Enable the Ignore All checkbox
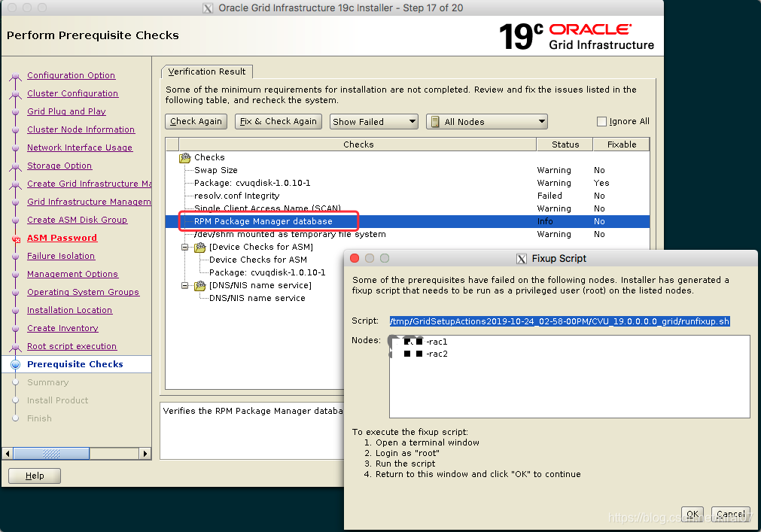The height and width of the screenshot is (532, 761). click(602, 120)
